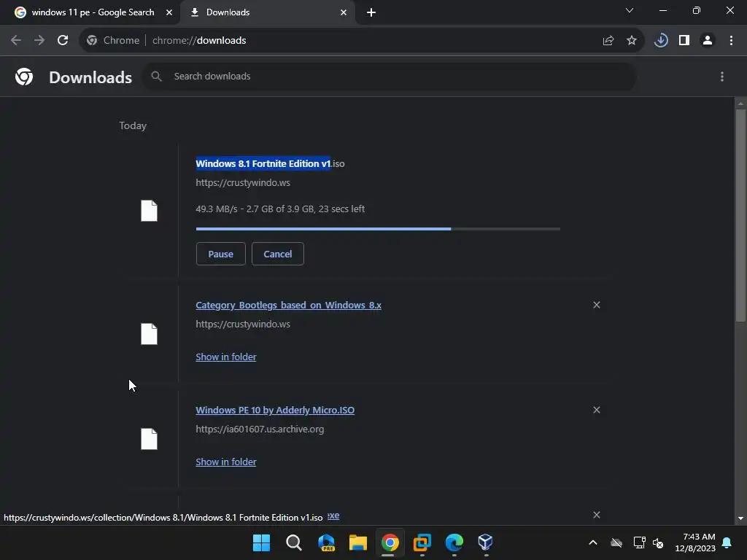The image size is (747, 560).
Task: Bookmark this page with the star icon
Action: [632, 41]
